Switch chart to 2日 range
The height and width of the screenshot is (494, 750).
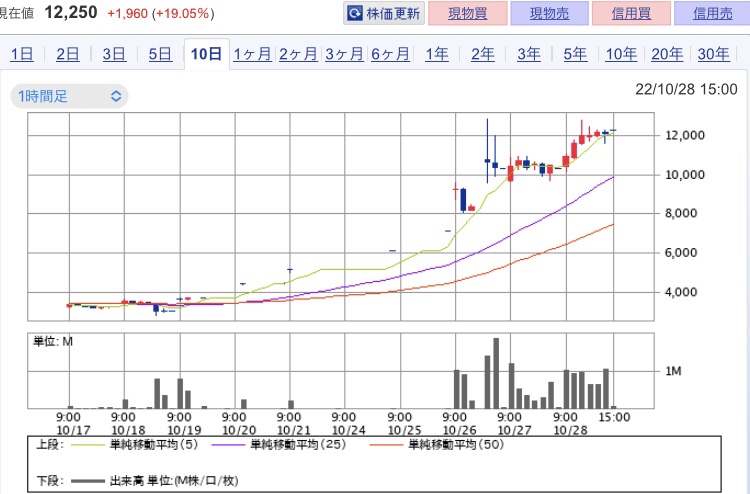(x=68, y=54)
